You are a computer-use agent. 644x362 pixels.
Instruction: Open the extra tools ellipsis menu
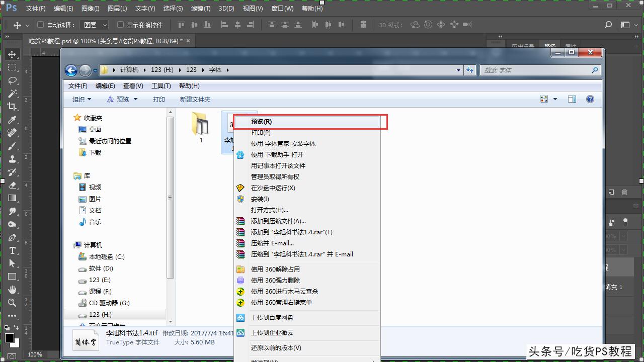[12, 316]
